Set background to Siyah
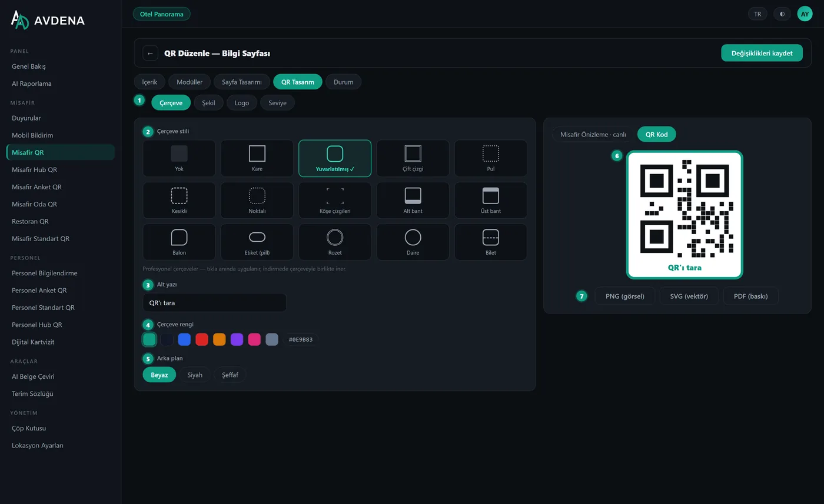 coord(195,375)
